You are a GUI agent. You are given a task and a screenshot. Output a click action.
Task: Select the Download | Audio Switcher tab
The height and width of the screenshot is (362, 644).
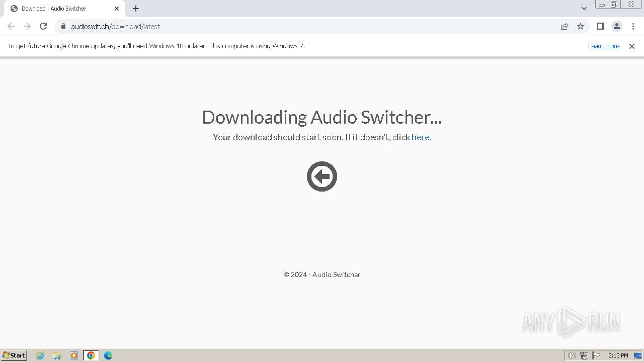pos(64,9)
